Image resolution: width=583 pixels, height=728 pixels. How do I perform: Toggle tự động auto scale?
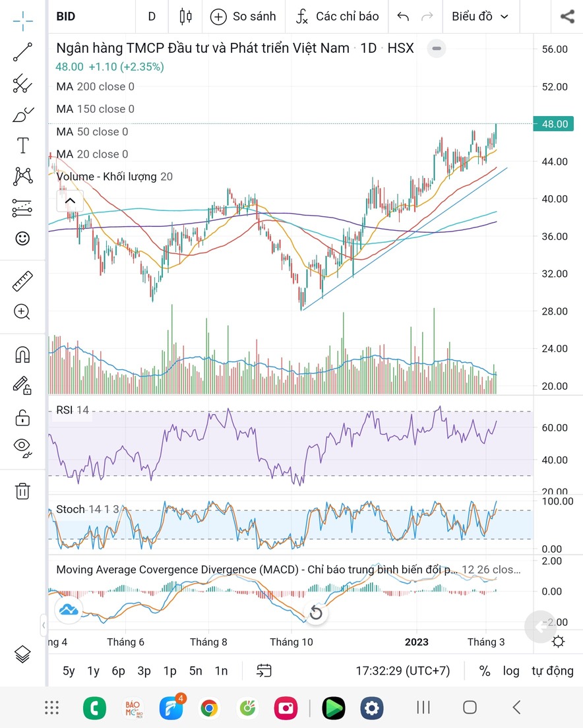coord(553,671)
